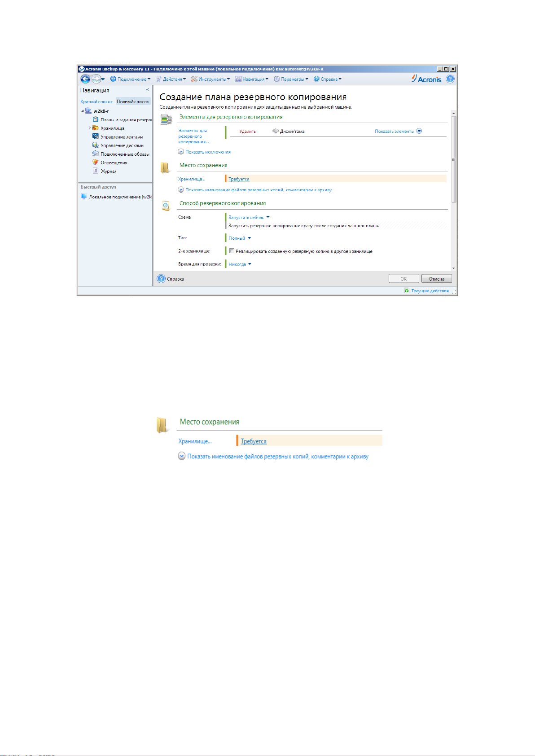Click the Back navigation arrow

pos(85,79)
